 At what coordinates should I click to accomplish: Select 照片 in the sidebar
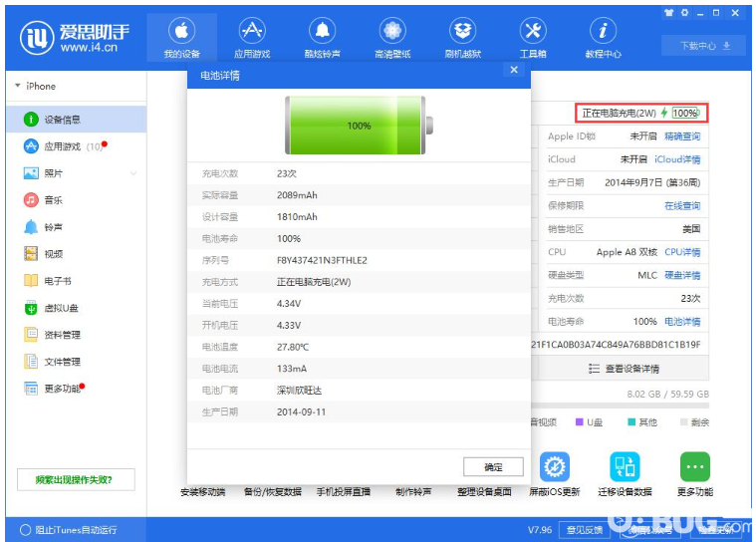point(76,173)
